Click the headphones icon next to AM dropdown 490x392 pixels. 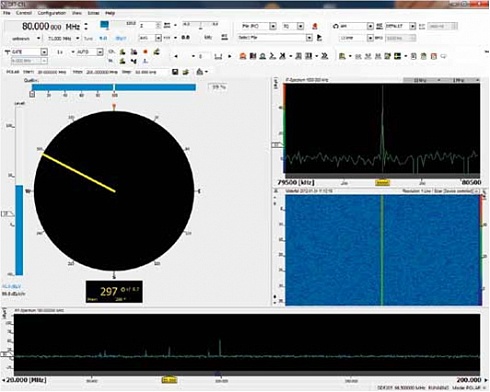click(336, 26)
